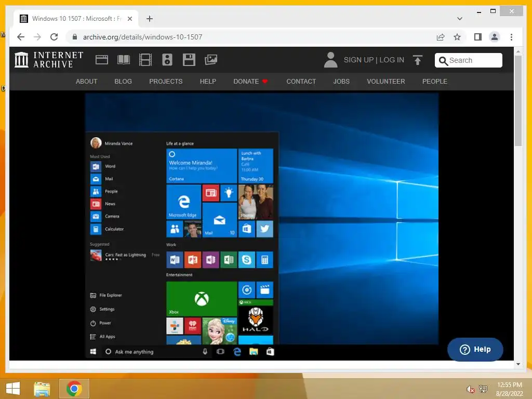Open the PEOPLE menu item
Image resolution: width=532 pixels, height=399 pixels.
[435, 82]
